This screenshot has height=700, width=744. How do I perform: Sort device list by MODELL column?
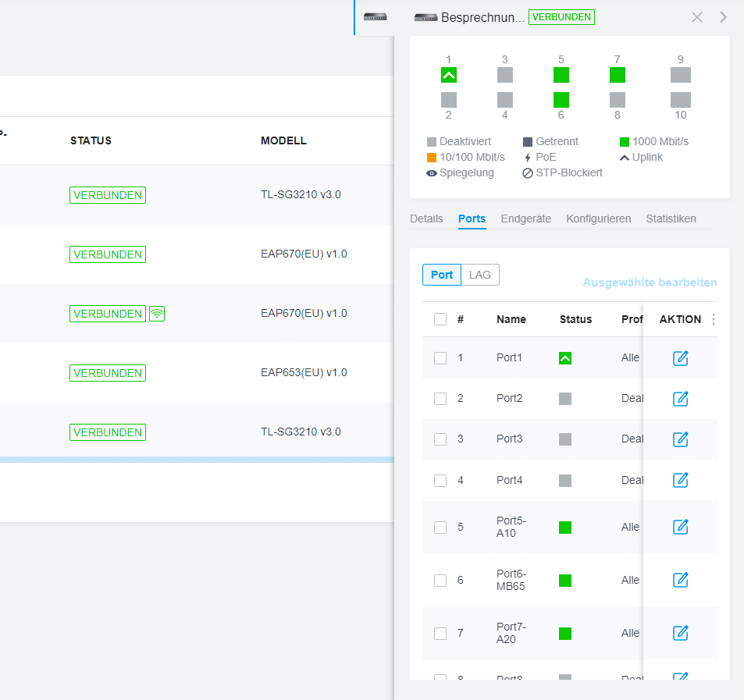click(x=283, y=140)
